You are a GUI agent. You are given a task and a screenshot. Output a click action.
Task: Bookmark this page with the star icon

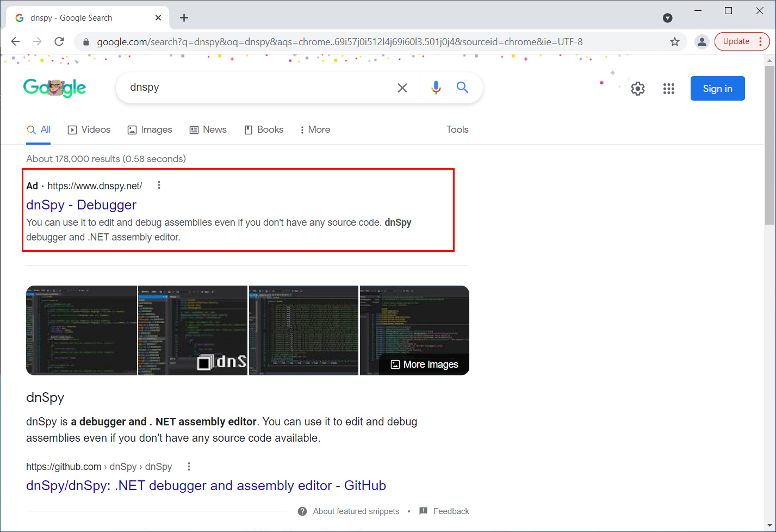click(675, 42)
